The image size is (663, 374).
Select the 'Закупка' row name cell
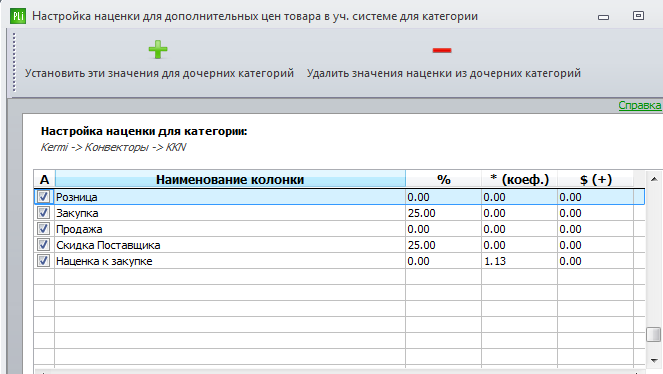coord(230,213)
